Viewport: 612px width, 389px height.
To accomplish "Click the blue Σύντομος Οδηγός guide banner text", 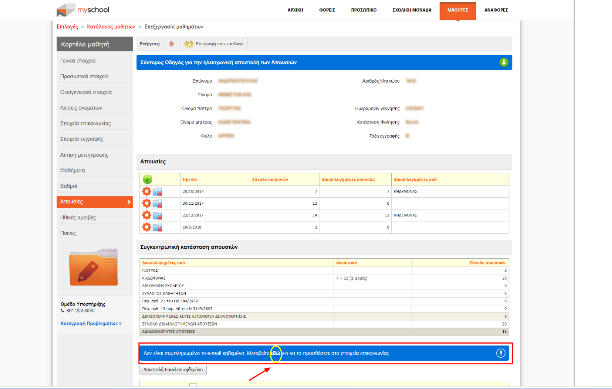I will click(219, 62).
